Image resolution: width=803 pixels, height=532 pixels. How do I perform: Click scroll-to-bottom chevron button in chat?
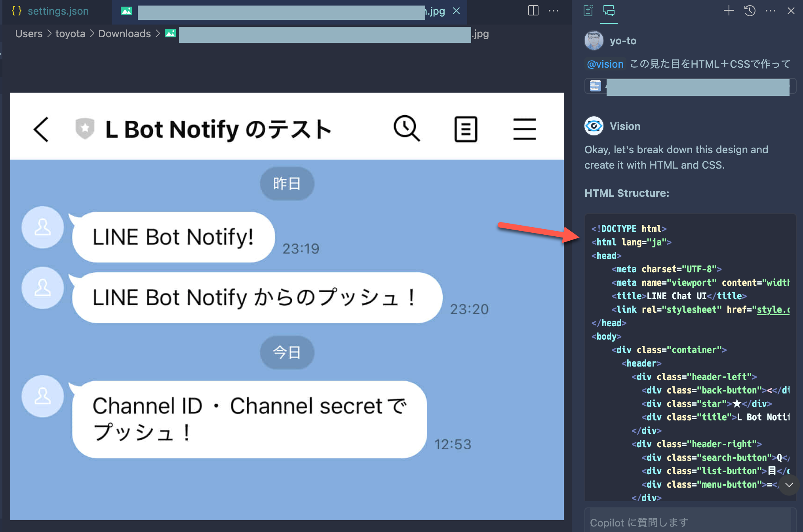(x=789, y=485)
